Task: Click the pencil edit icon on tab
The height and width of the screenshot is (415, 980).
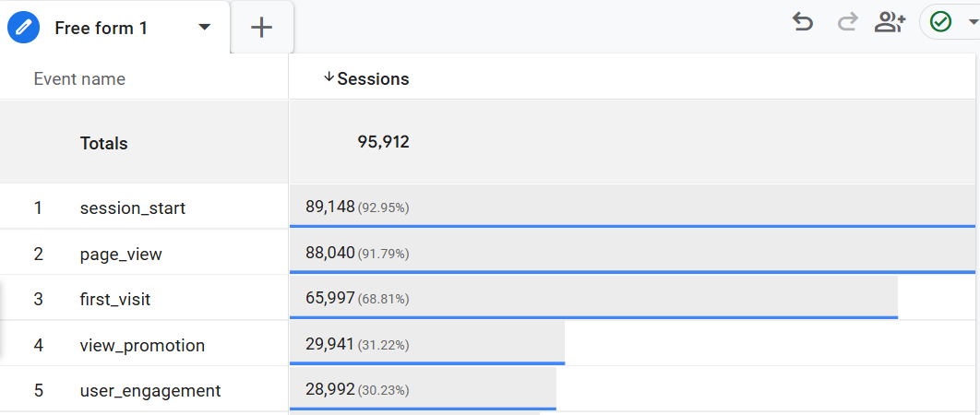Action: 21,28
